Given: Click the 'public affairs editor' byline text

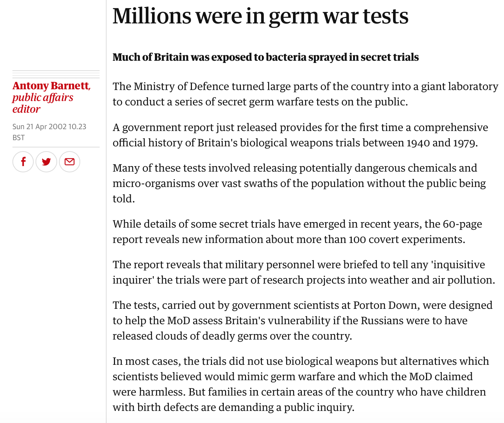Looking at the screenshot, I should pyautogui.click(x=43, y=103).
